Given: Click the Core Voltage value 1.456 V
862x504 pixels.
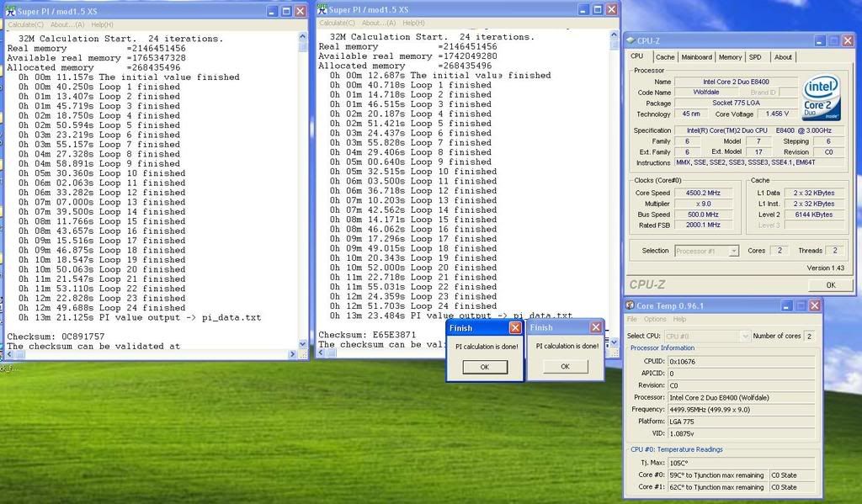Looking at the screenshot, I should point(777,114).
